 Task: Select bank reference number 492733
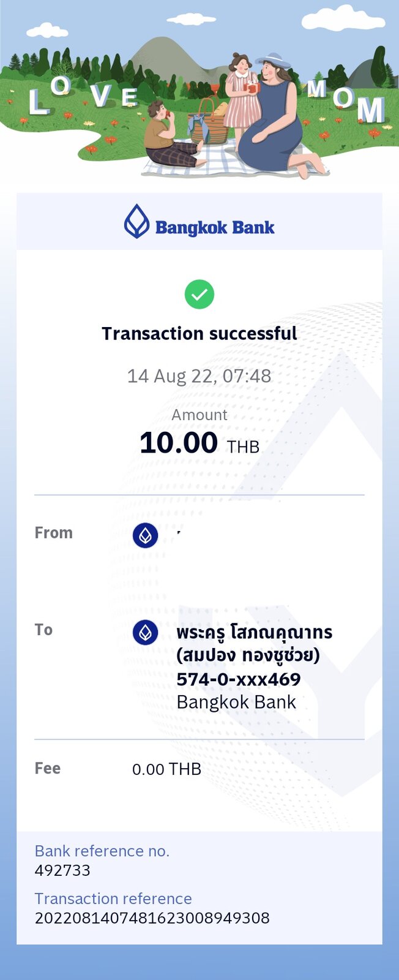62,870
